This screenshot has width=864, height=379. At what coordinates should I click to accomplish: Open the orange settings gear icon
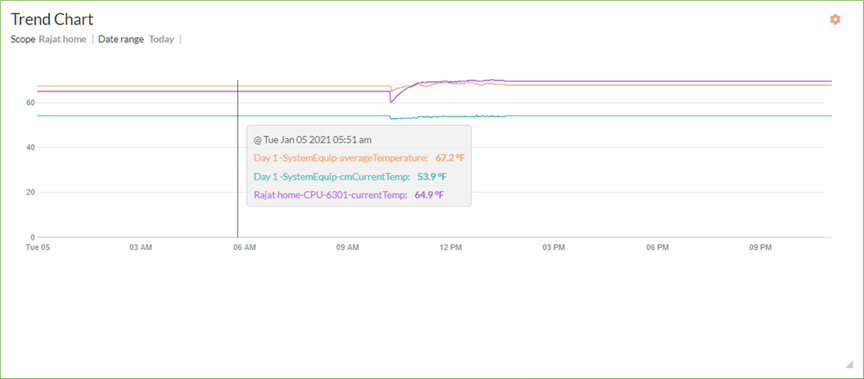click(x=835, y=19)
